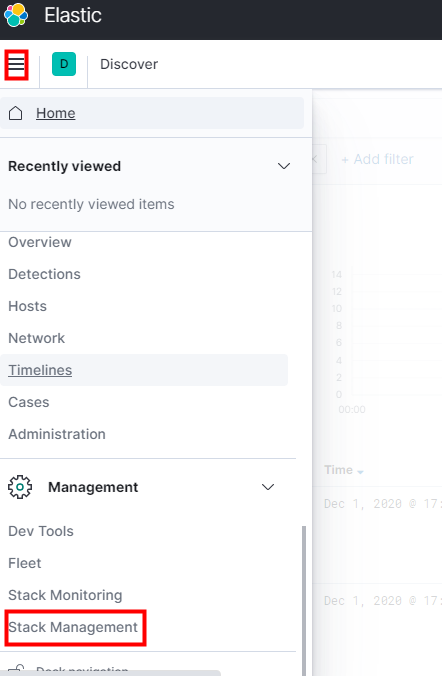The image size is (442, 676).
Task: Open the Cases page
Action: click(x=28, y=402)
